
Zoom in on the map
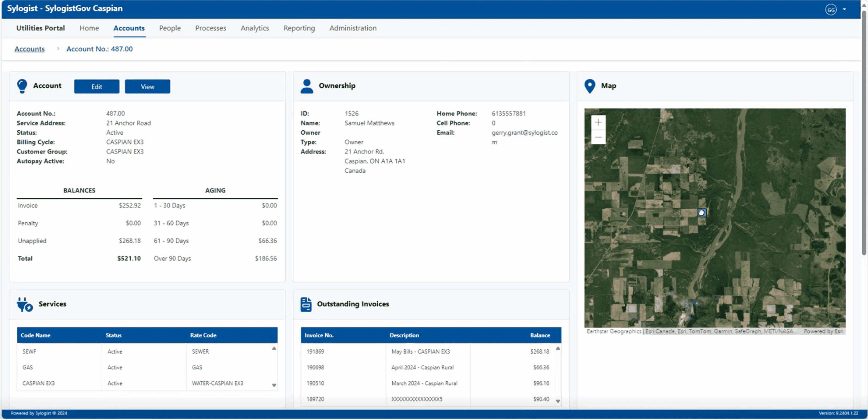[598, 123]
